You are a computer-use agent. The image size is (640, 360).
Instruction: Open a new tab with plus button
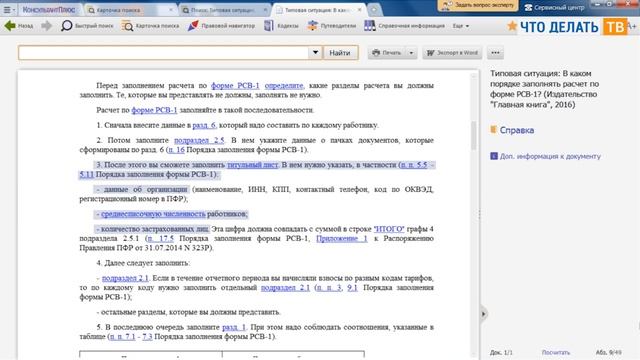373,9
